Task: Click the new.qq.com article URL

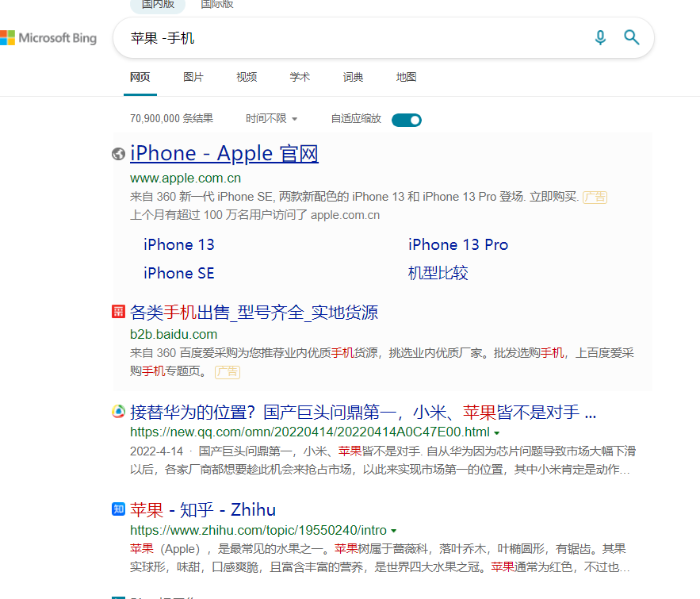Action: (x=310, y=432)
